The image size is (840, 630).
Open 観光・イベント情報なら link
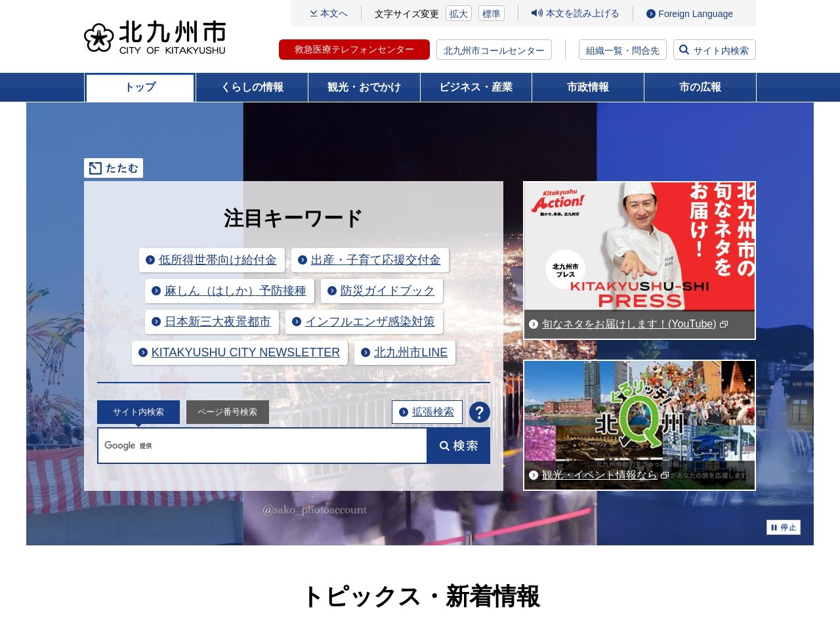599,475
